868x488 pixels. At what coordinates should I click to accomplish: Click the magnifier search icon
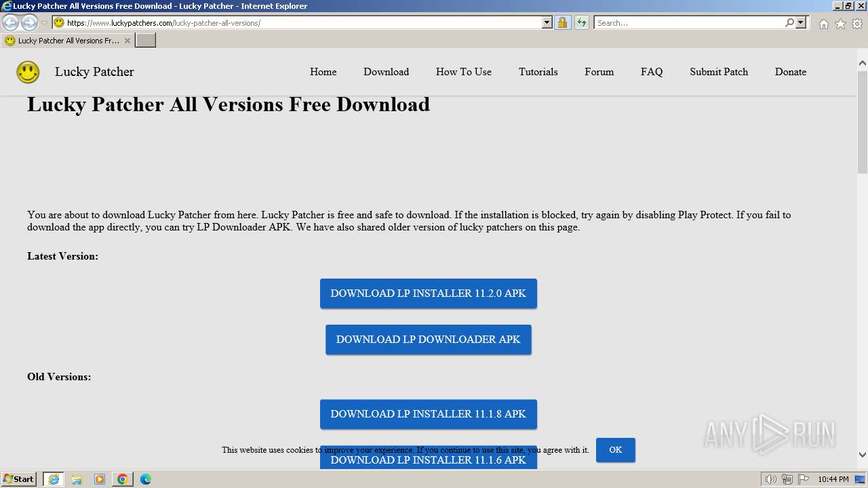pyautogui.click(x=789, y=22)
